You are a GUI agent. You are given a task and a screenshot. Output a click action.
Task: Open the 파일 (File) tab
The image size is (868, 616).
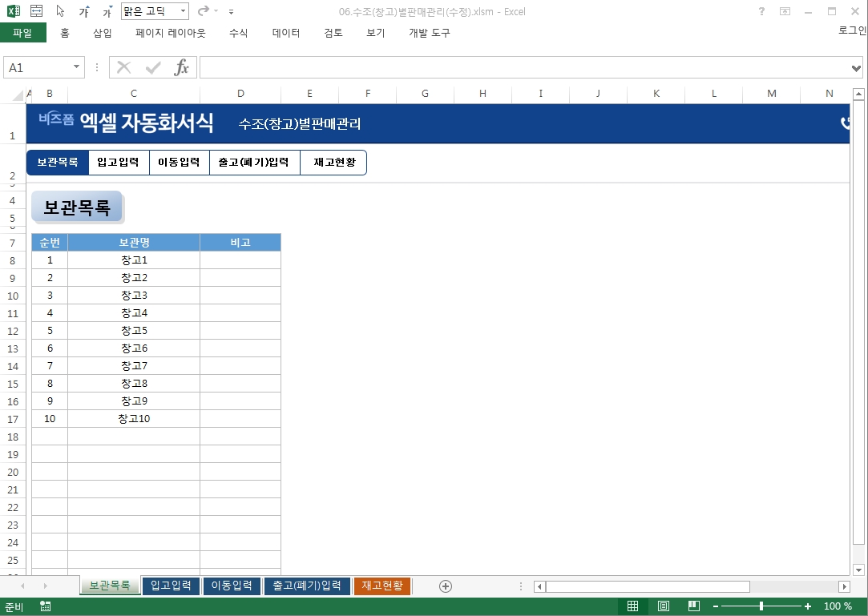[x=22, y=33]
